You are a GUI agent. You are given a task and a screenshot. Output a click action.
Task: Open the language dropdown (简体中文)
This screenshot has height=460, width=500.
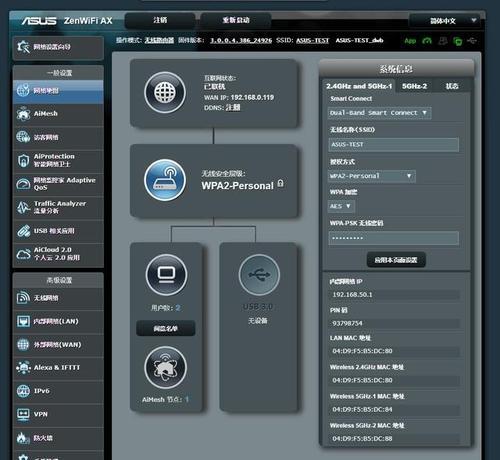click(x=445, y=21)
